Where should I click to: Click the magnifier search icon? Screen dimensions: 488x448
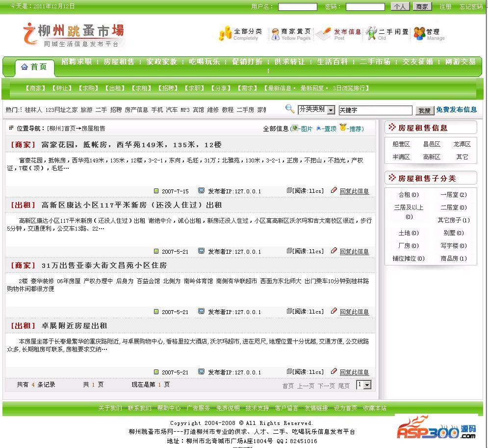pyautogui.click(x=290, y=108)
